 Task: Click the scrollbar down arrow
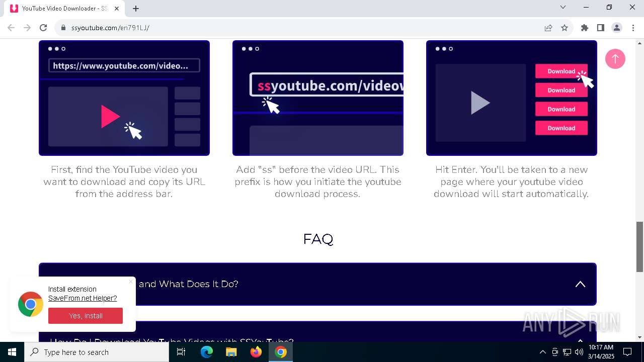(639, 337)
